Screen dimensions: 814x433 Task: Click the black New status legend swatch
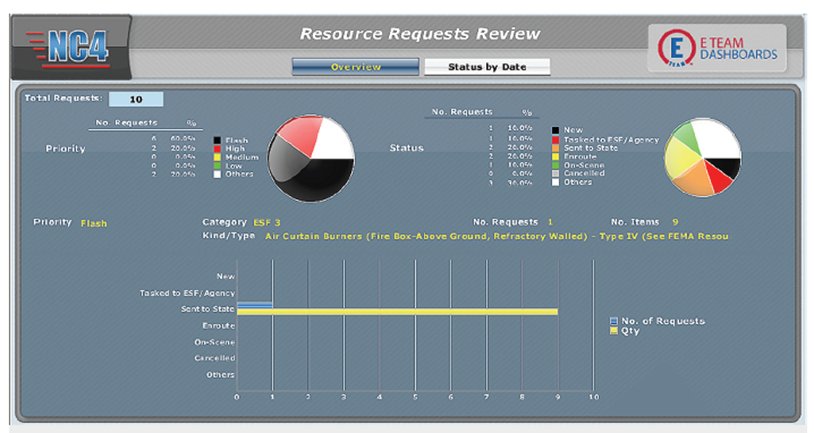555,130
